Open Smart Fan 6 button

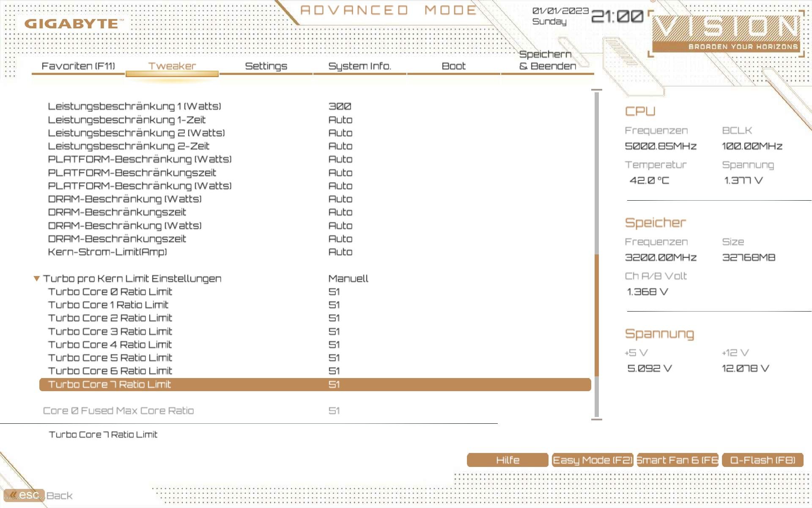pos(678,460)
